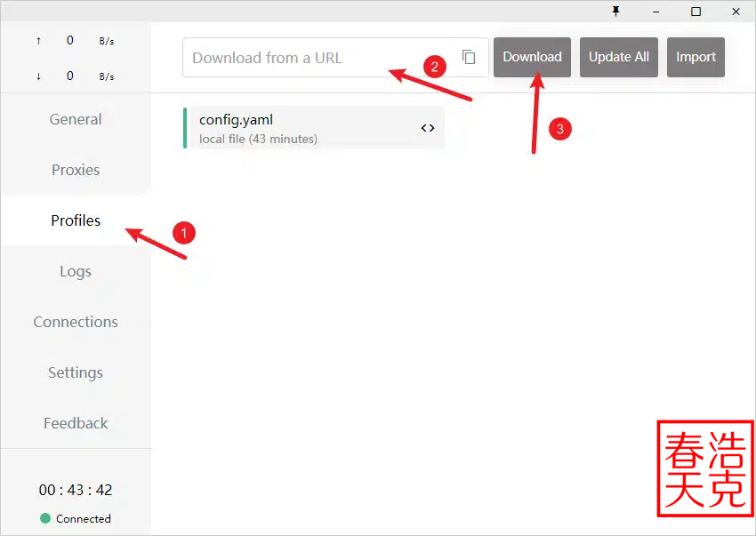Image resolution: width=756 pixels, height=536 pixels.
Task: Click the upload speed up-arrow indicator
Action: point(38,41)
